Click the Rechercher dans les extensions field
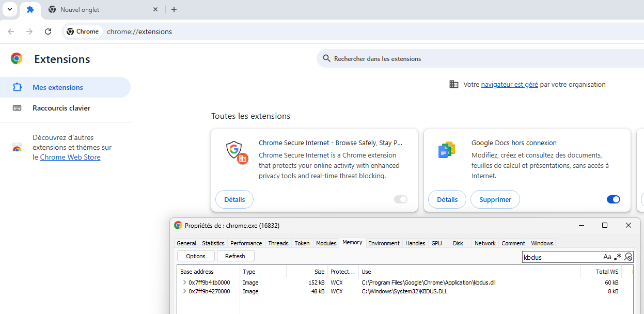Screen dimensions: 644x314 465,59
